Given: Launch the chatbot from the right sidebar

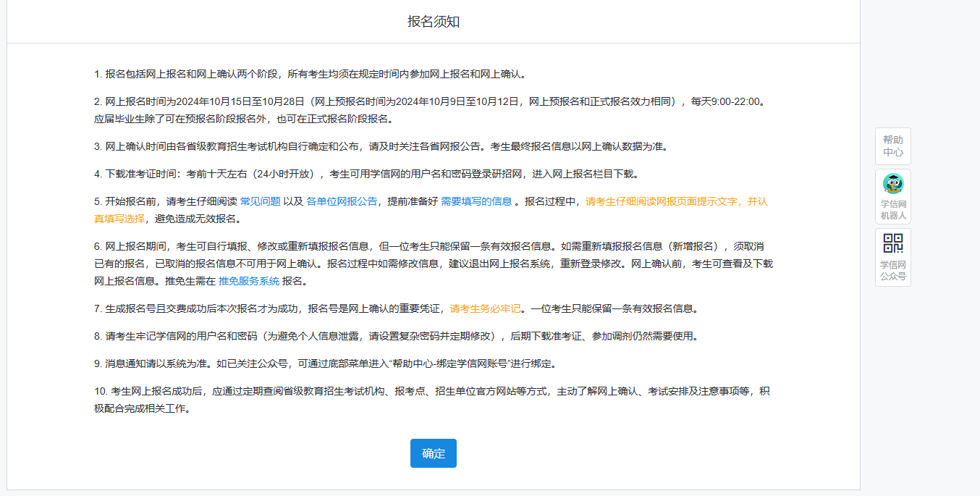Looking at the screenshot, I should tap(892, 196).
